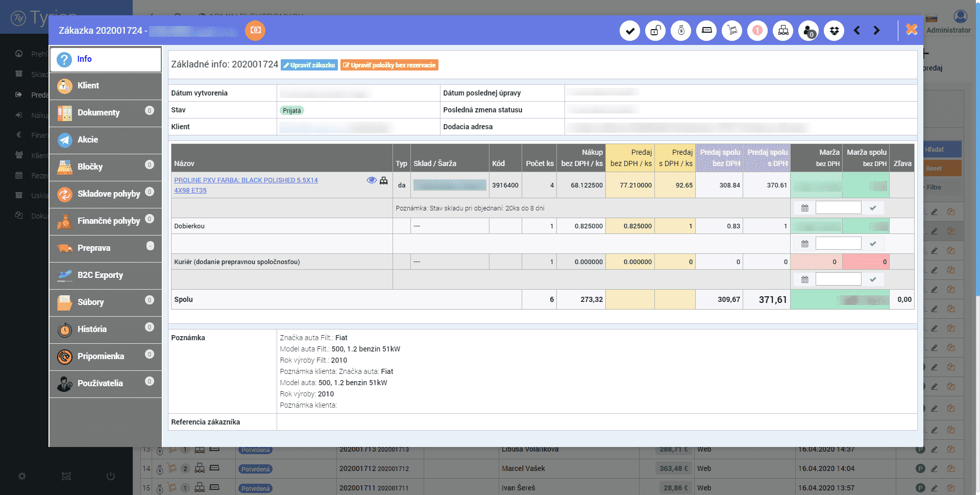The width and height of the screenshot is (980, 495).
Task: Click Kuriér (dodanie prepravnou spoločnosťou) row name
Action: tap(237, 262)
